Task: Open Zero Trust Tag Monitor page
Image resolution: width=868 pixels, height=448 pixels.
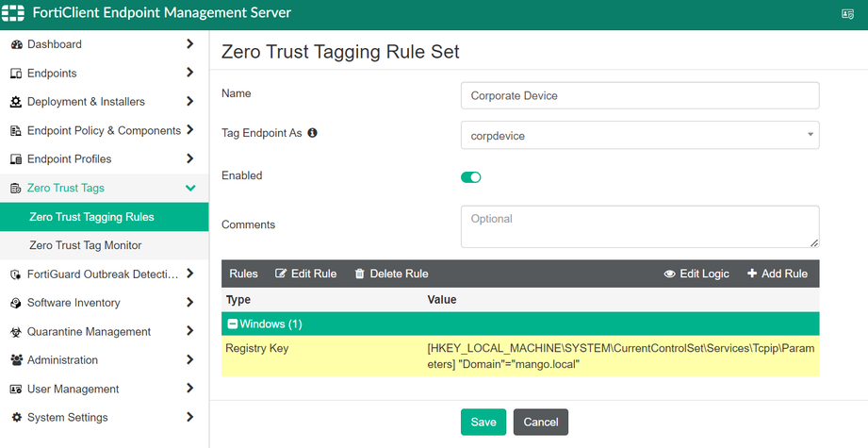Action: [86, 245]
